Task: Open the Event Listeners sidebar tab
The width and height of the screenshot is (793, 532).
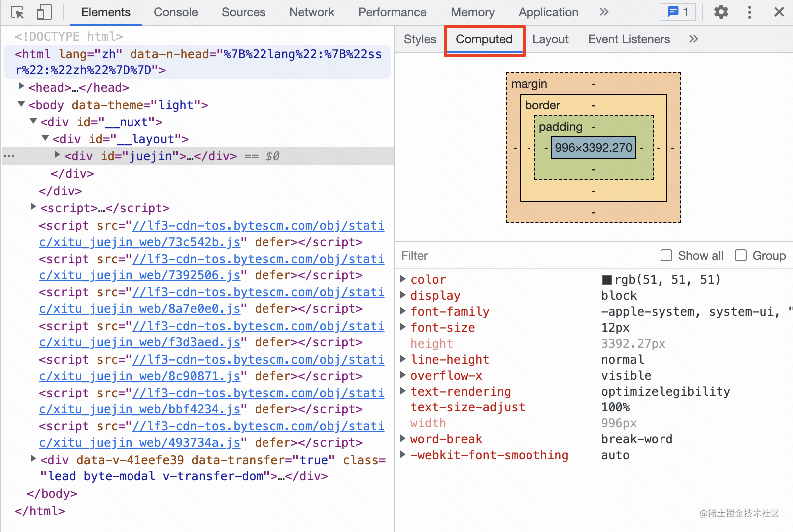Action: (x=629, y=39)
